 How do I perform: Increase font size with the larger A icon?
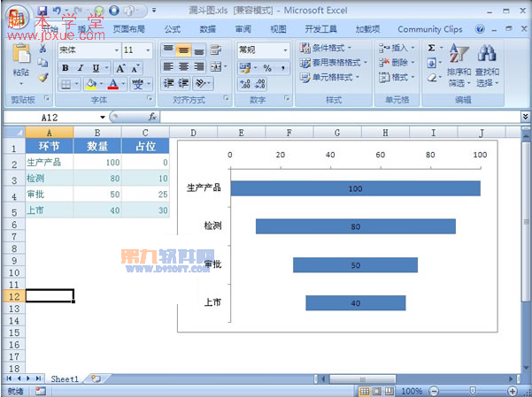pos(121,68)
